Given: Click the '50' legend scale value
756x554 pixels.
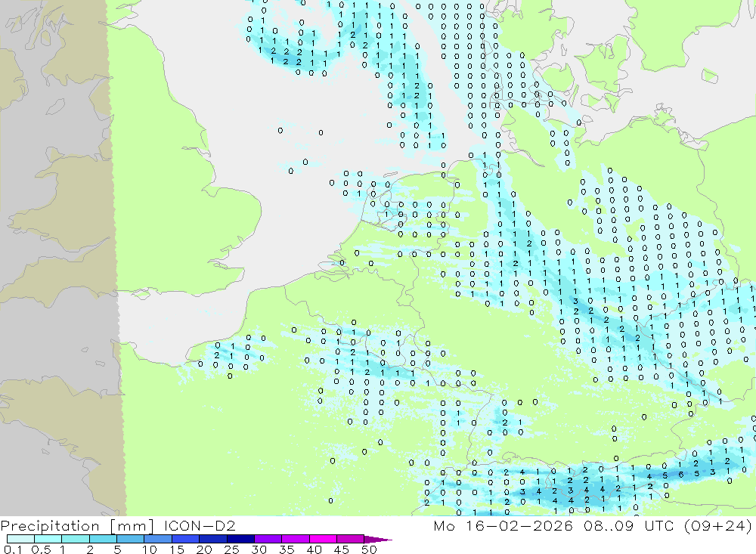Looking at the screenshot, I should [370, 549].
